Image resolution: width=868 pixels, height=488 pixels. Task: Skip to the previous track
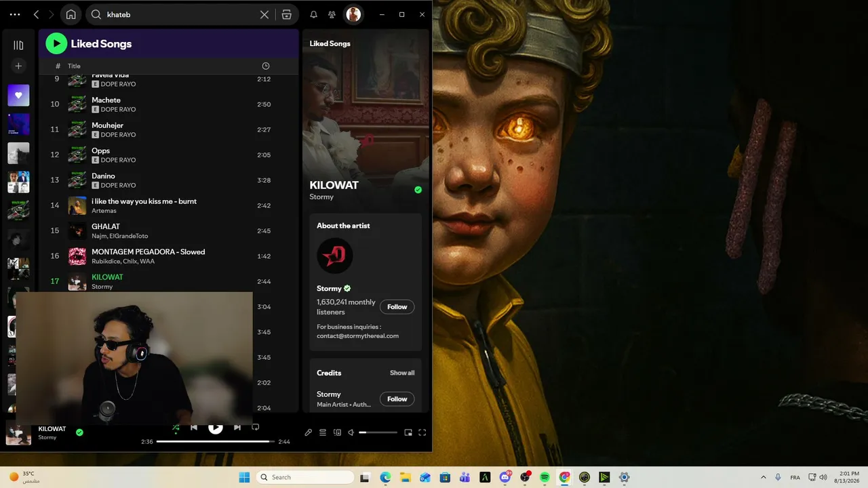pos(194,428)
